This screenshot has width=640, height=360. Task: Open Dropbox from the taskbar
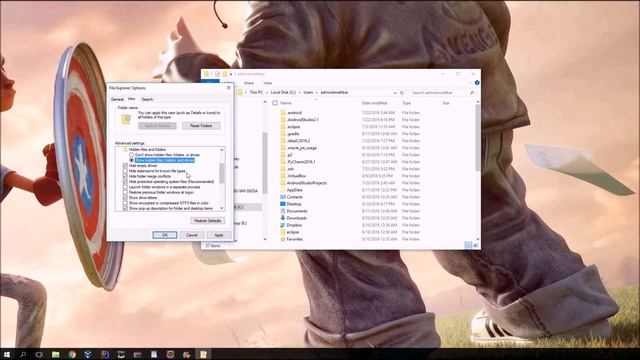pyautogui.click(x=88, y=354)
